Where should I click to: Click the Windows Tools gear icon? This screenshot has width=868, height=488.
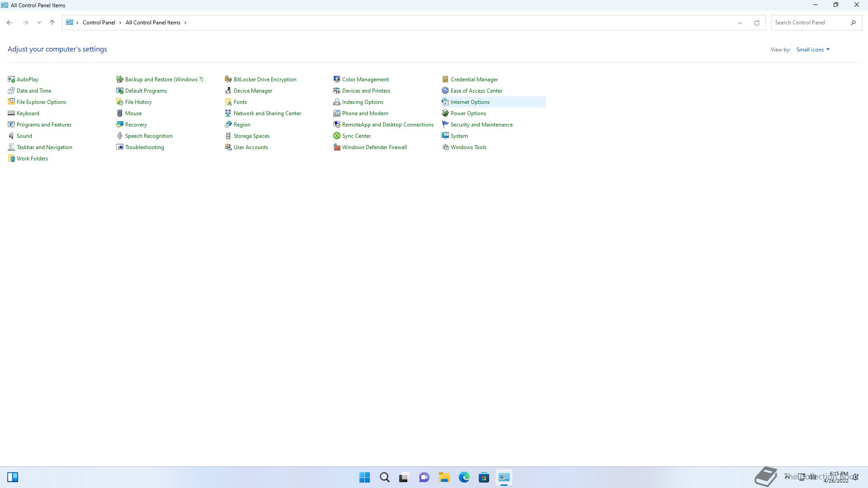click(445, 147)
